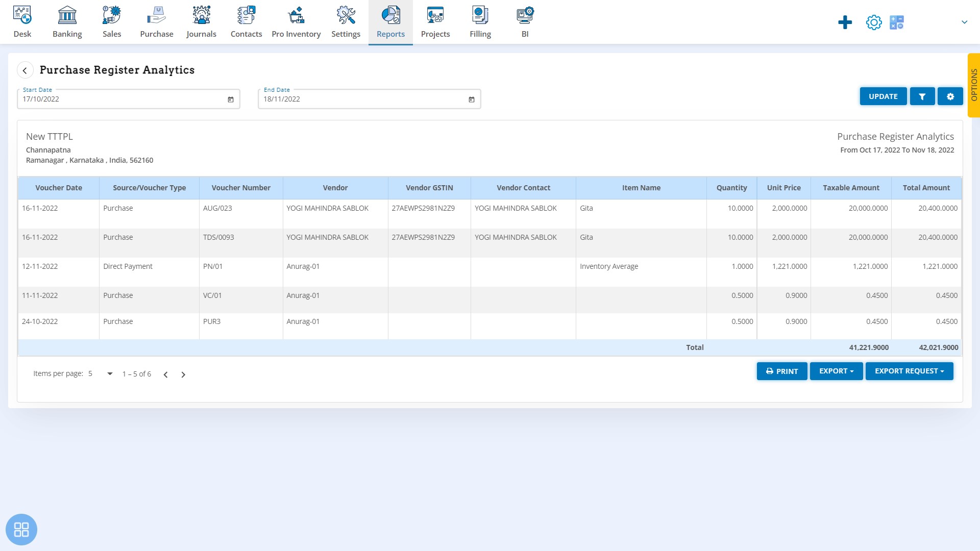Image resolution: width=980 pixels, height=551 pixels.
Task: Click the Vendor Contact column header
Action: [x=523, y=188]
